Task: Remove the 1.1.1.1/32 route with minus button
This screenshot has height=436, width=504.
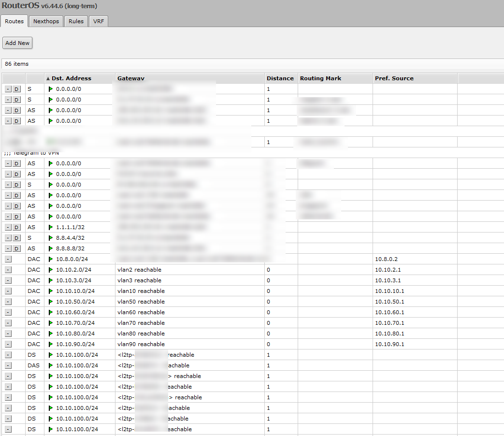Action: (x=8, y=227)
